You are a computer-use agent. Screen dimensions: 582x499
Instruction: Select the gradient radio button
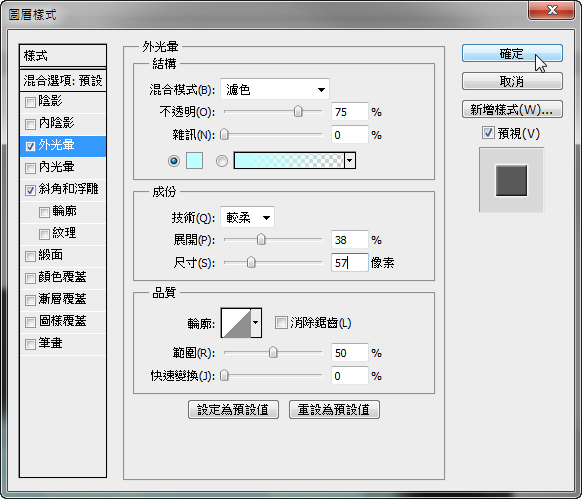pyautogui.click(x=222, y=161)
